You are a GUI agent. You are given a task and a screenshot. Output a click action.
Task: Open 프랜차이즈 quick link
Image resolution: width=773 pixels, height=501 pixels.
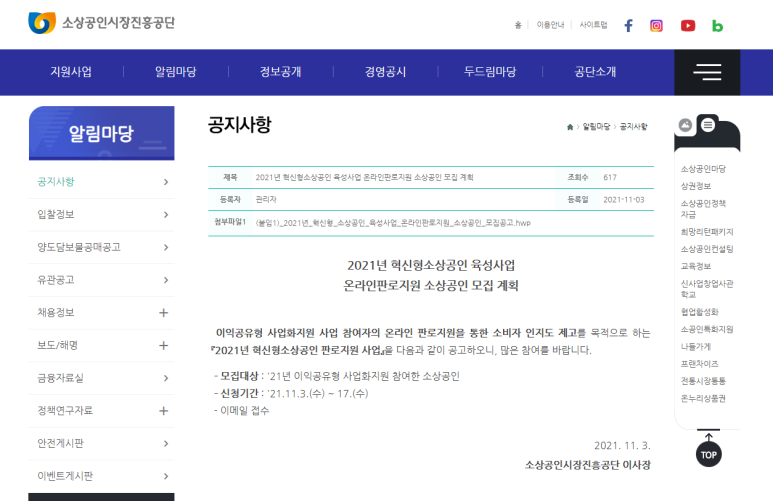pos(700,364)
